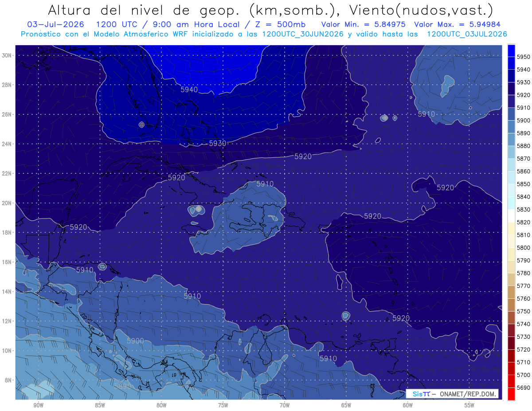This screenshot has height=411, width=532.
Task: Click the 5740 label on the color scale
Action: 523,324
